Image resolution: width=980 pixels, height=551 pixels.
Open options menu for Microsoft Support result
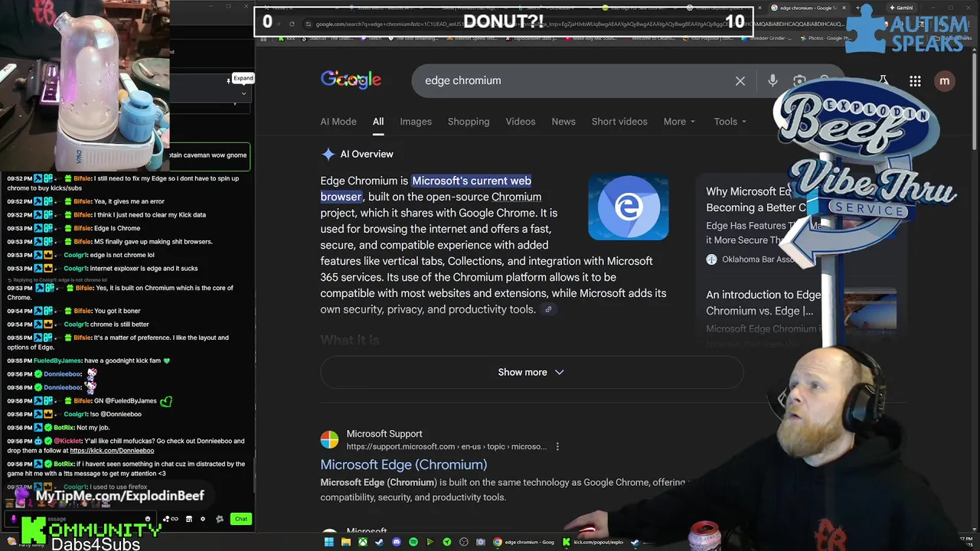click(557, 446)
